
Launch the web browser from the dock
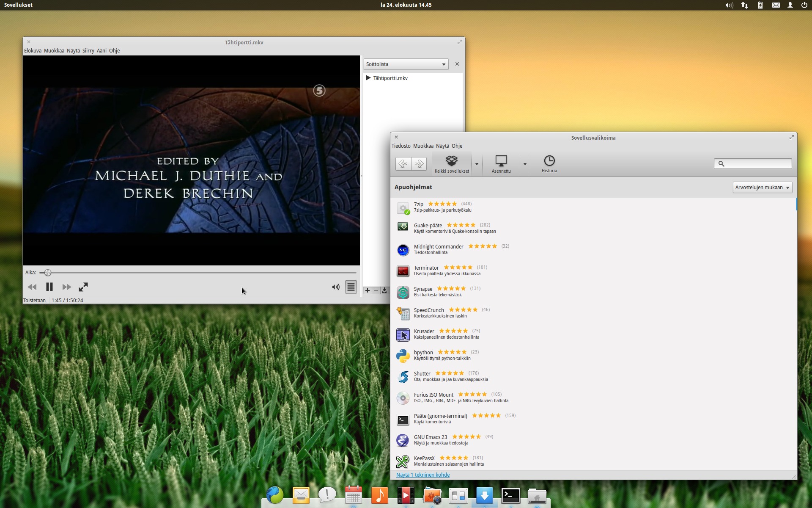(x=275, y=495)
